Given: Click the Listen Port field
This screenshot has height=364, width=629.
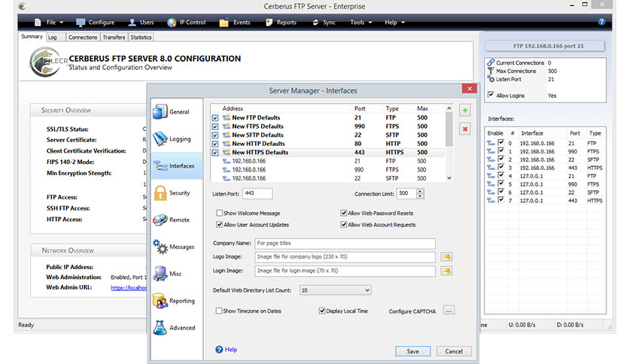Looking at the screenshot, I should click(257, 193).
